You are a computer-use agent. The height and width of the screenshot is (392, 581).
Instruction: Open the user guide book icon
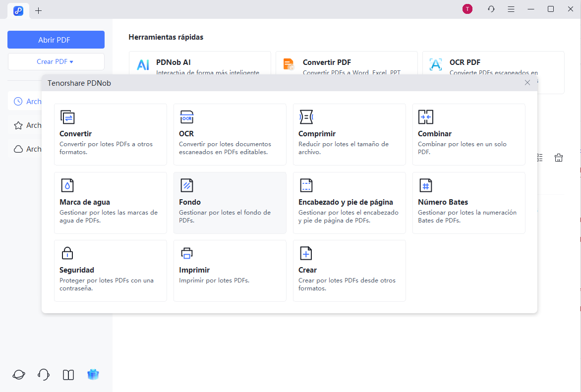tap(68, 374)
